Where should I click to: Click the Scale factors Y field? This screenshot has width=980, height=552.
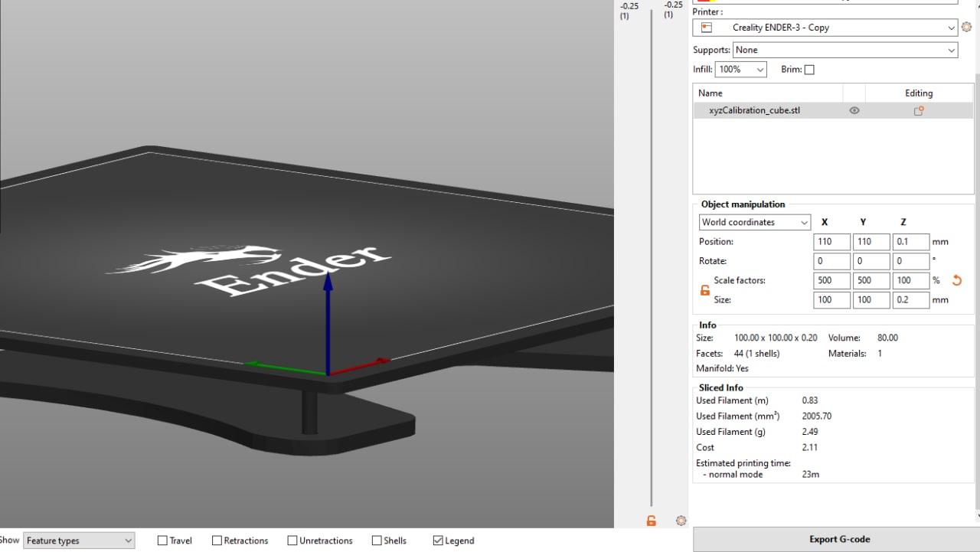pos(871,281)
